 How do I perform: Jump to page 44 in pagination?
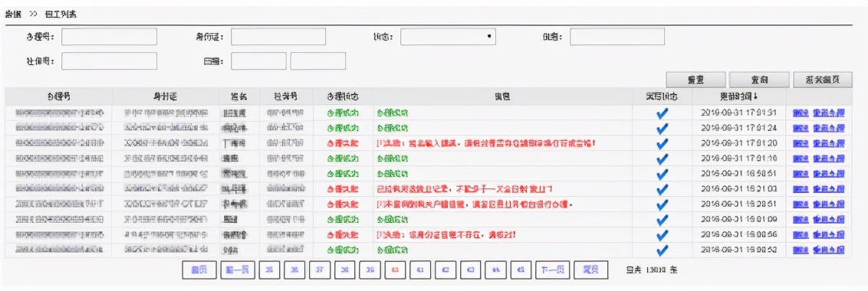click(496, 270)
